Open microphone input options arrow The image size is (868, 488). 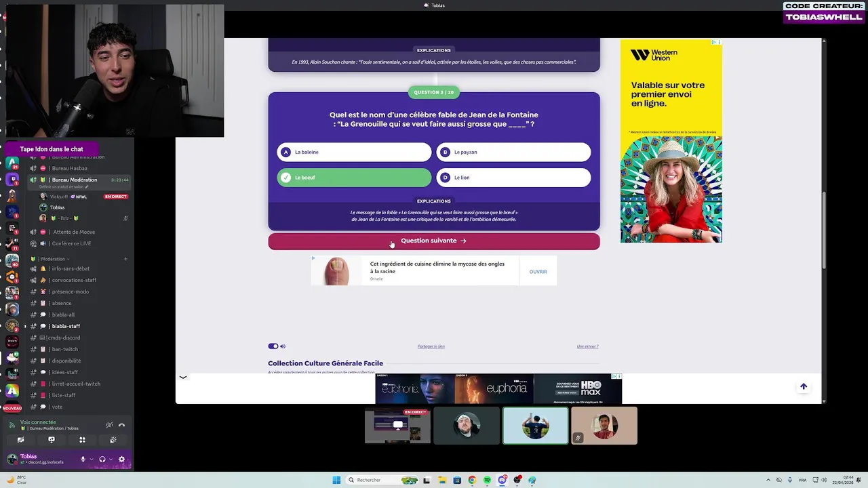pos(92,459)
